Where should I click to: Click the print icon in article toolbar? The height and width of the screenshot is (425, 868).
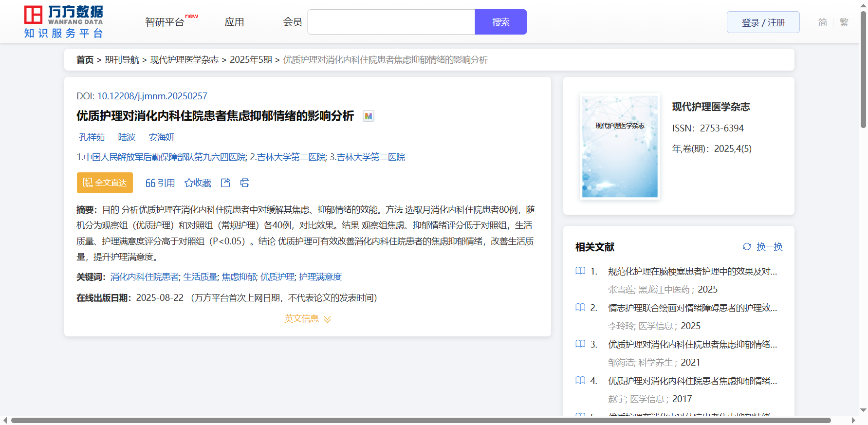[245, 183]
